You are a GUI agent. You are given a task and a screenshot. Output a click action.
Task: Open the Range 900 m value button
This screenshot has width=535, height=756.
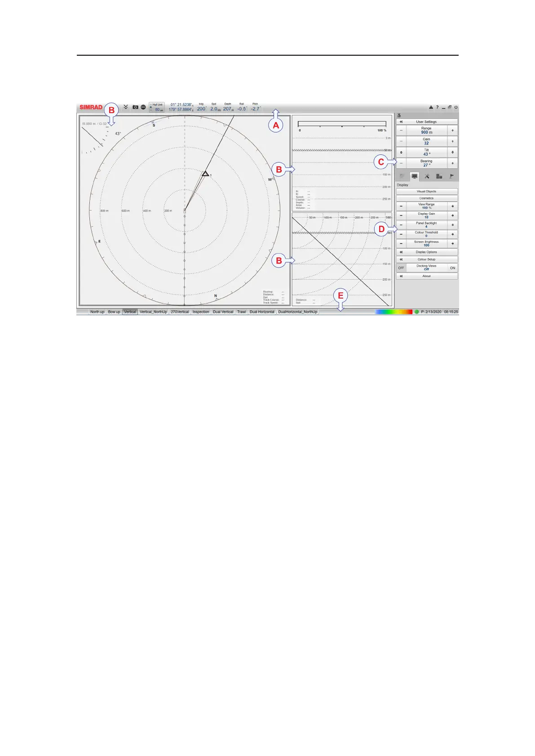pyautogui.click(x=427, y=130)
